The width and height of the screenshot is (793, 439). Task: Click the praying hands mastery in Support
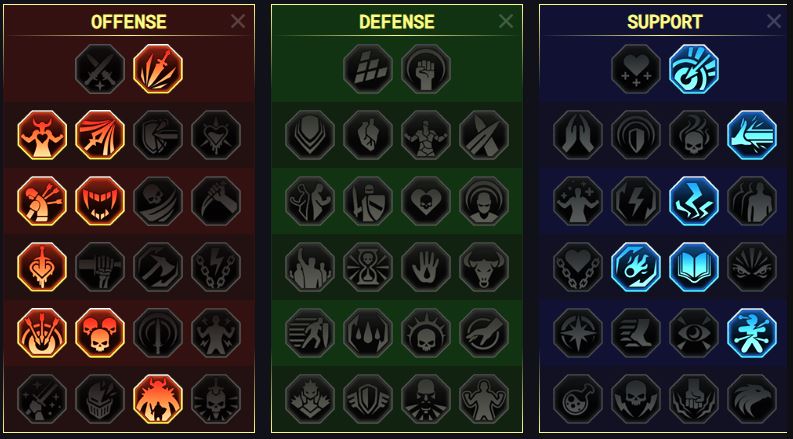point(578,135)
